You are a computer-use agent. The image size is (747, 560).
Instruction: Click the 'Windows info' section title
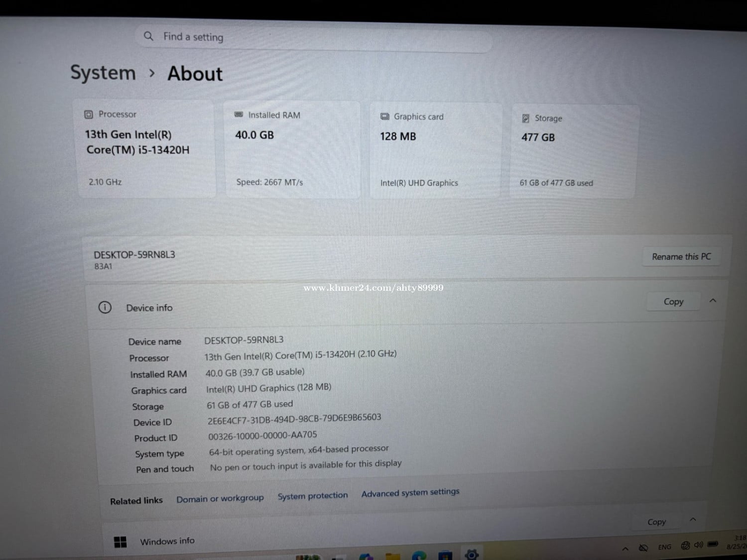pos(167,541)
